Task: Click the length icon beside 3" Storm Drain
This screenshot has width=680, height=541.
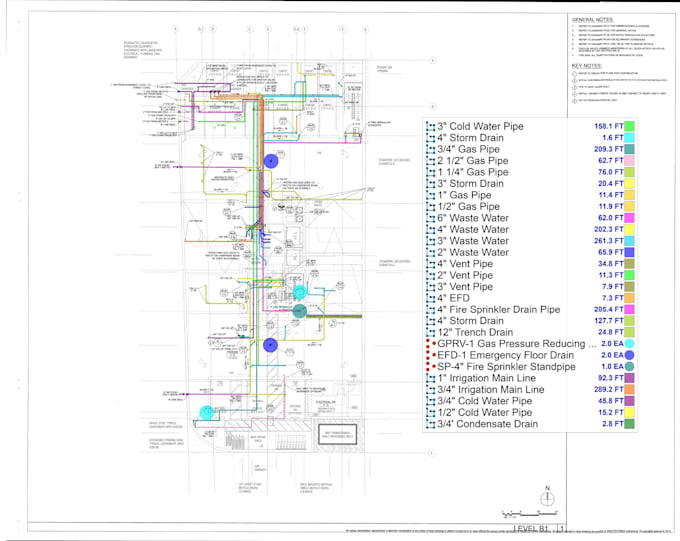Action: (x=431, y=184)
